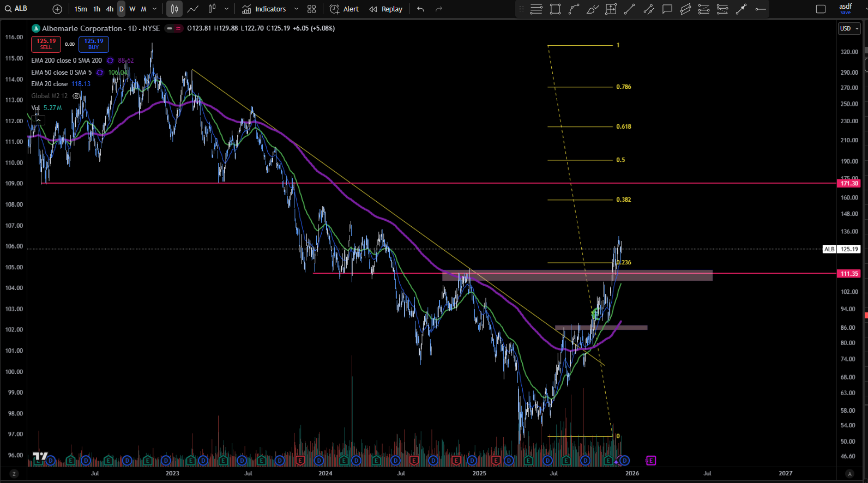Select the Gann fan lines tool
The width and height of the screenshot is (868, 483).
click(722, 9)
